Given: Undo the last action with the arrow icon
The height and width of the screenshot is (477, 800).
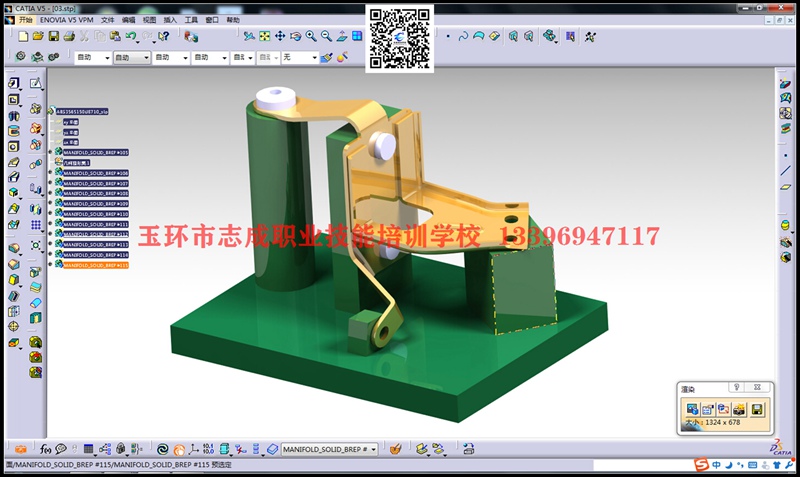Looking at the screenshot, I should pyautogui.click(x=131, y=36).
